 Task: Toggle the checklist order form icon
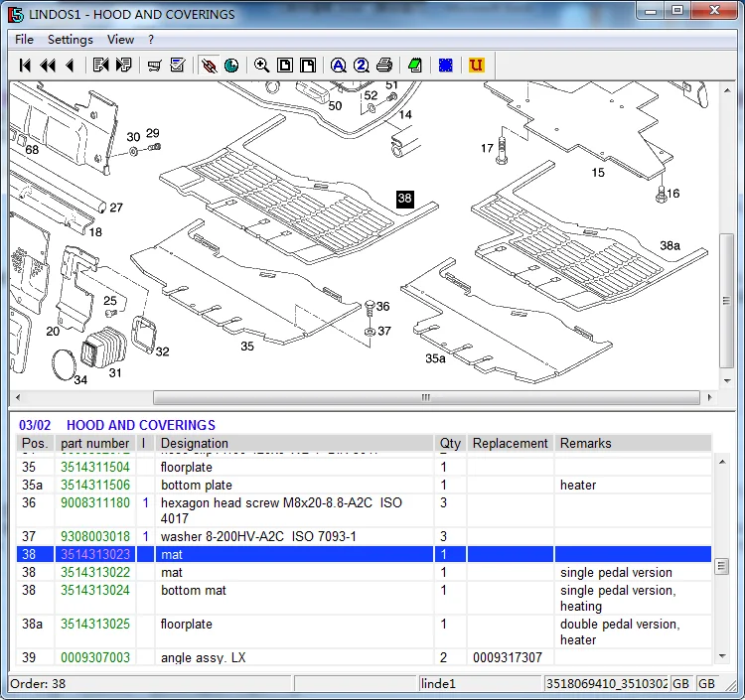pos(178,66)
